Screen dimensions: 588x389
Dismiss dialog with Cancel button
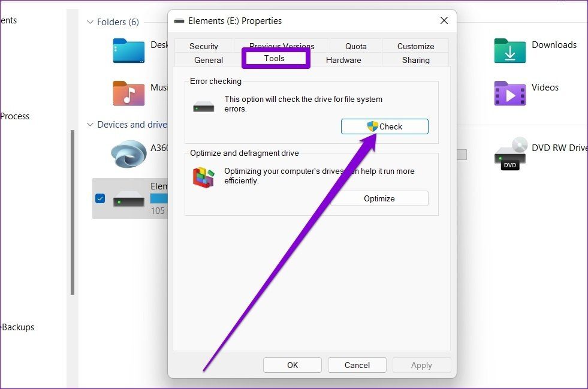pos(357,365)
